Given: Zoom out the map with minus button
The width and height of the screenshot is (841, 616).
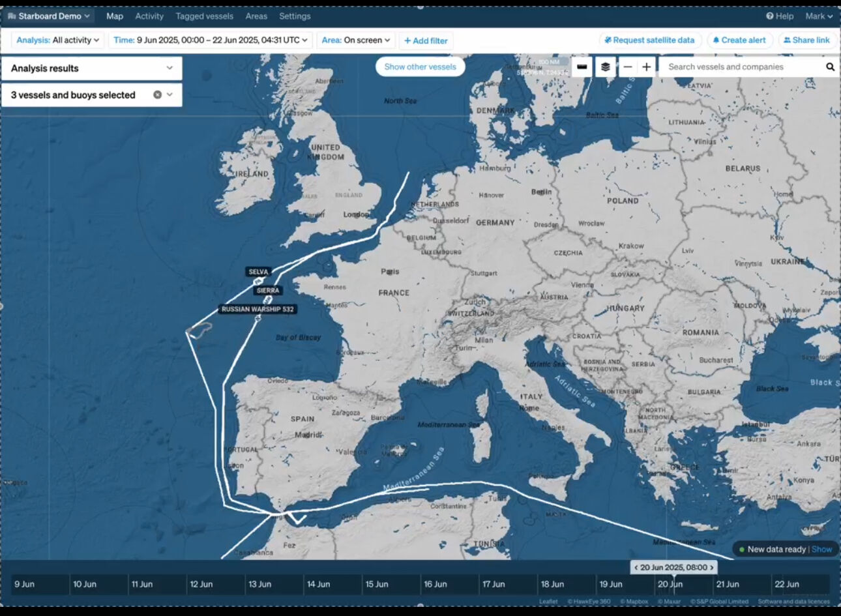Looking at the screenshot, I should click(627, 67).
